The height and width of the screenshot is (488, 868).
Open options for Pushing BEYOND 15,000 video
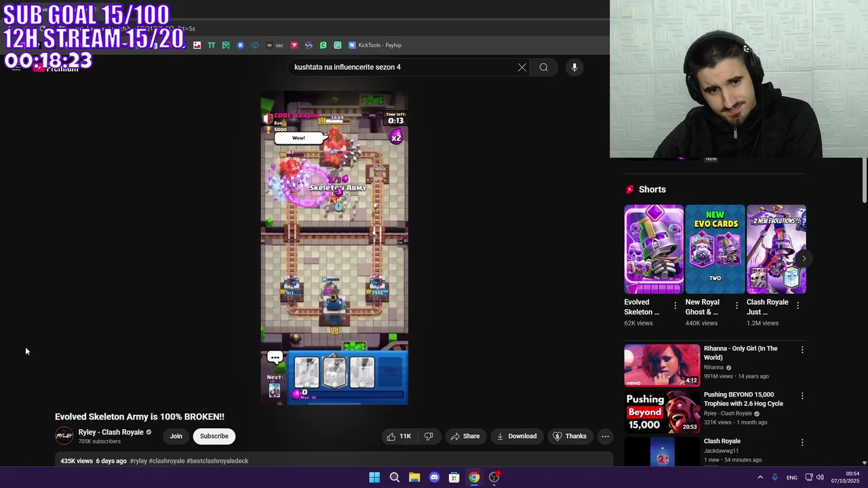(x=802, y=396)
